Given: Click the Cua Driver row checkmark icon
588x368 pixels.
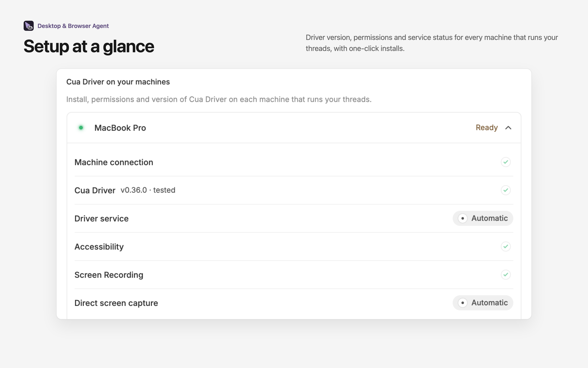Looking at the screenshot, I should [x=506, y=190].
